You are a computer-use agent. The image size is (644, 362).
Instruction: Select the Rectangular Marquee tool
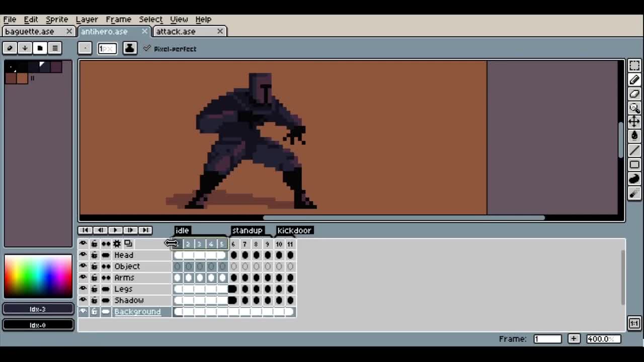(x=634, y=66)
